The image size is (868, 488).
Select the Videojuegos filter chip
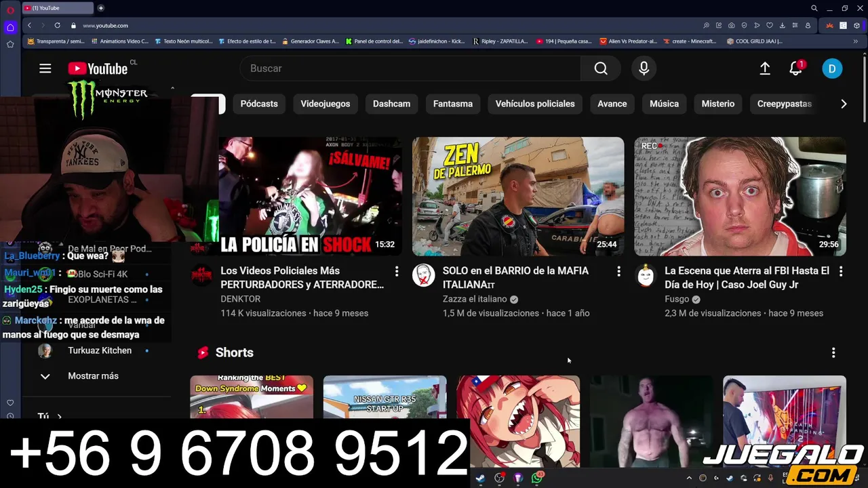coord(325,104)
